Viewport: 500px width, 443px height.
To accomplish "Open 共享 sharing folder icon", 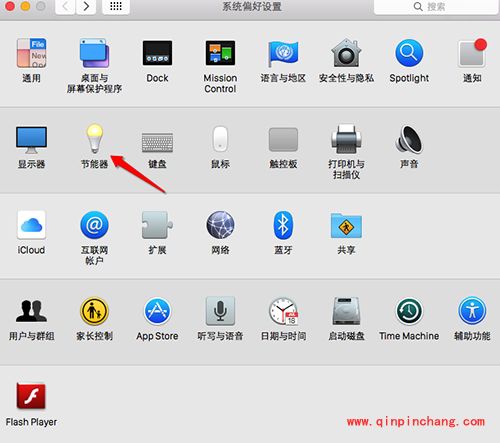I will click(x=346, y=225).
